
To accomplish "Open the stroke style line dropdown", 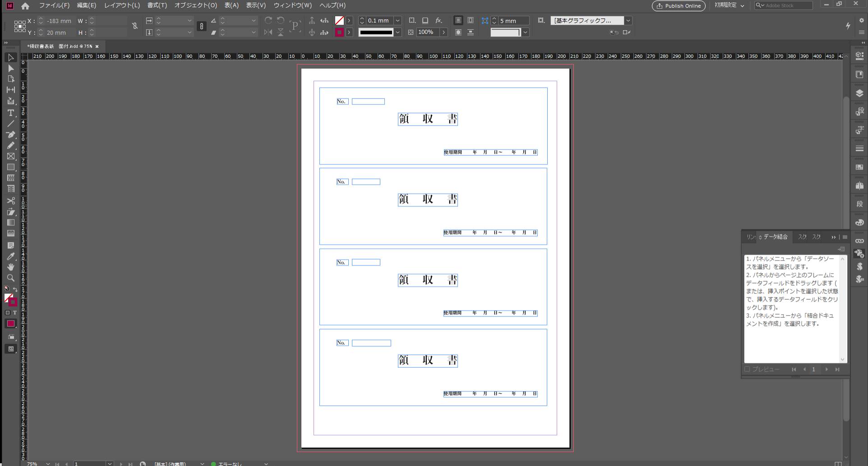I will click(x=397, y=32).
